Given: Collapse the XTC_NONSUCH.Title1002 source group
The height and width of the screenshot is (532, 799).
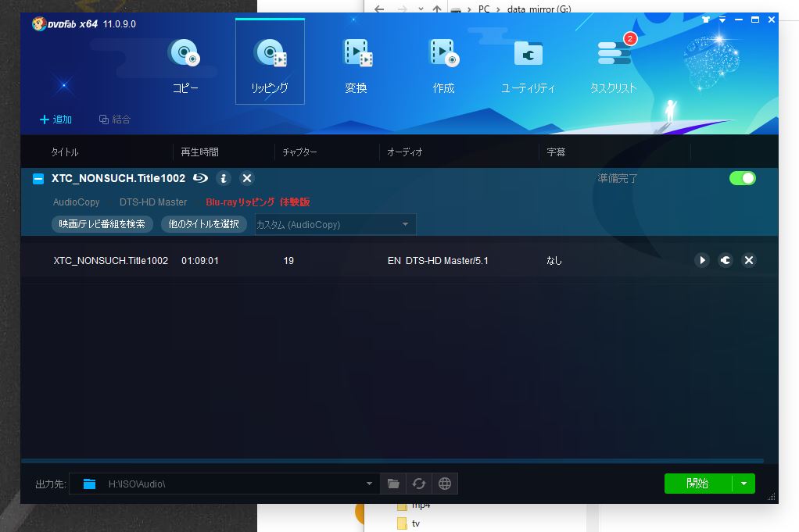Looking at the screenshot, I should pyautogui.click(x=38, y=179).
